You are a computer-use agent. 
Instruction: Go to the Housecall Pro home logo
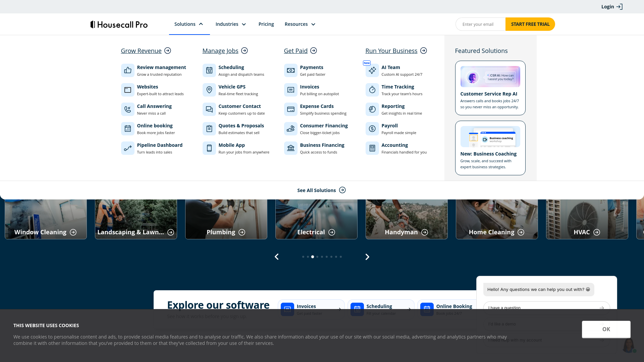click(x=119, y=24)
